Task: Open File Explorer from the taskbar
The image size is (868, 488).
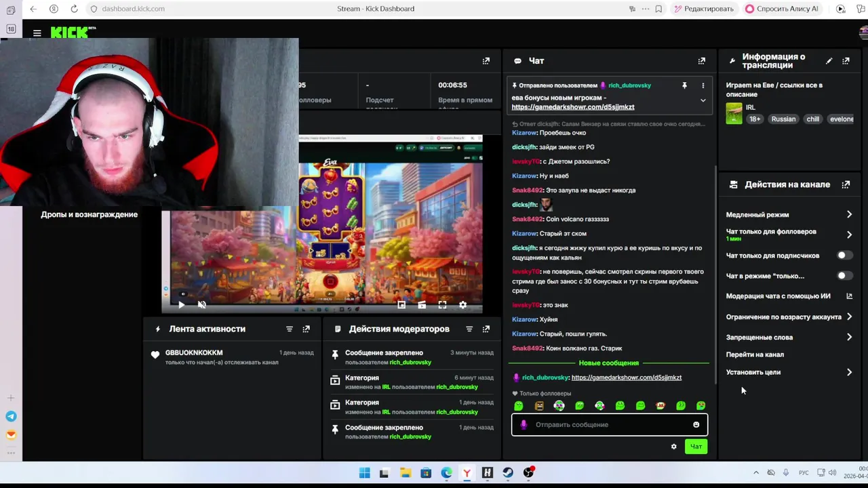Action: click(x=406, y=473)
